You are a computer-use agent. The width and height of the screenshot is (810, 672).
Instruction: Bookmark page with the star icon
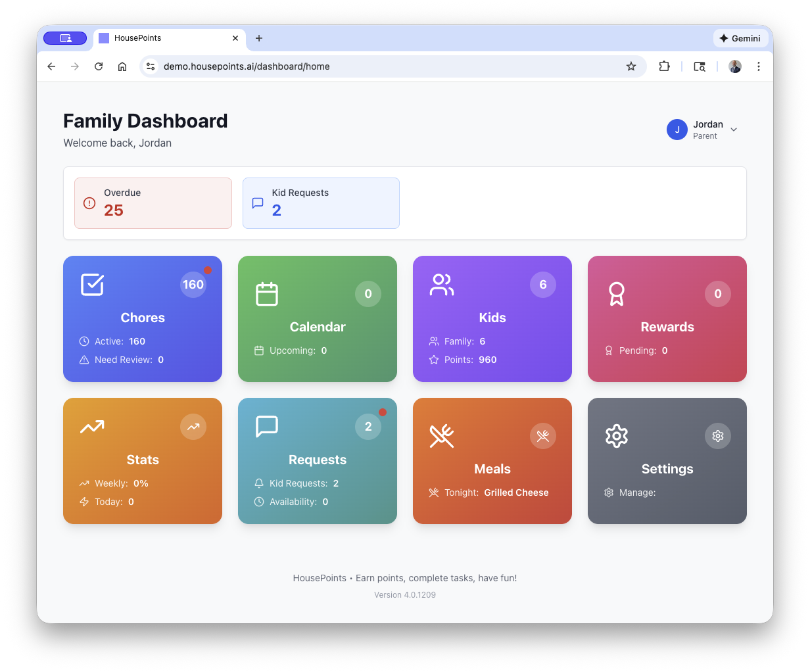pos(631,66)
